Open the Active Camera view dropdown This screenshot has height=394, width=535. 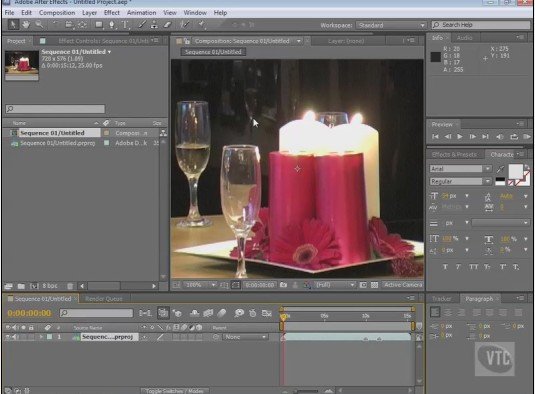pos(403,285)
